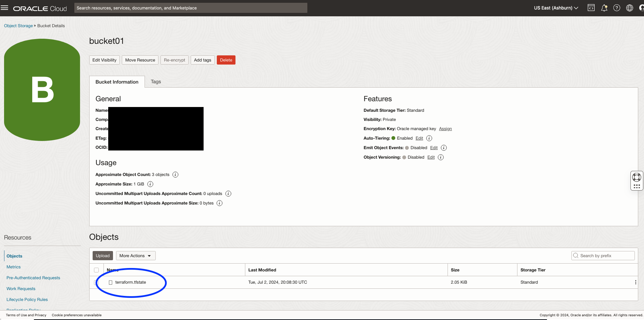Screen dimensions: 644x320
Task: Click the help question mark icon
Action: point(617,7)
